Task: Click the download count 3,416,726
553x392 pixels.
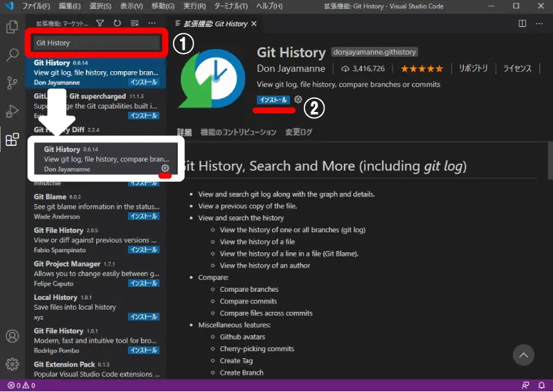Action: (363, 68)
